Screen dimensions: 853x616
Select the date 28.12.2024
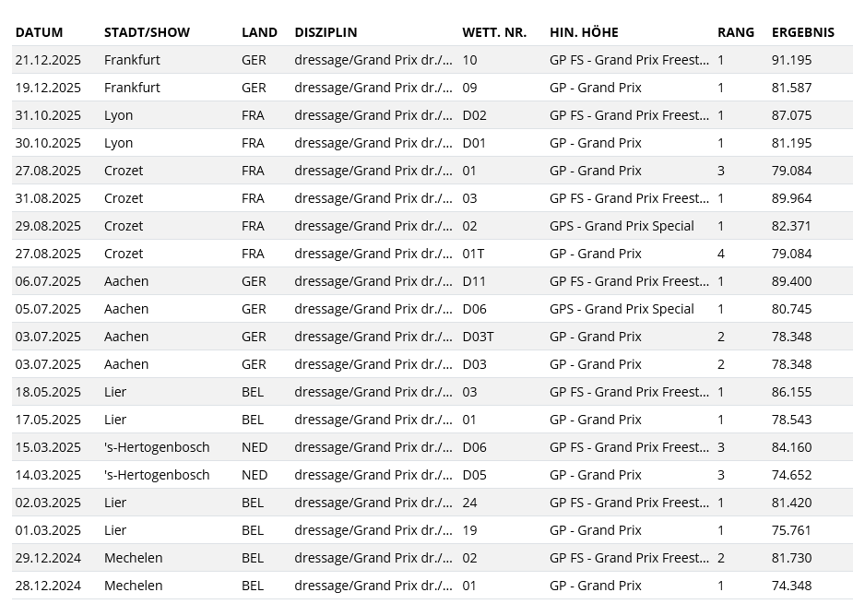point(48,586)
